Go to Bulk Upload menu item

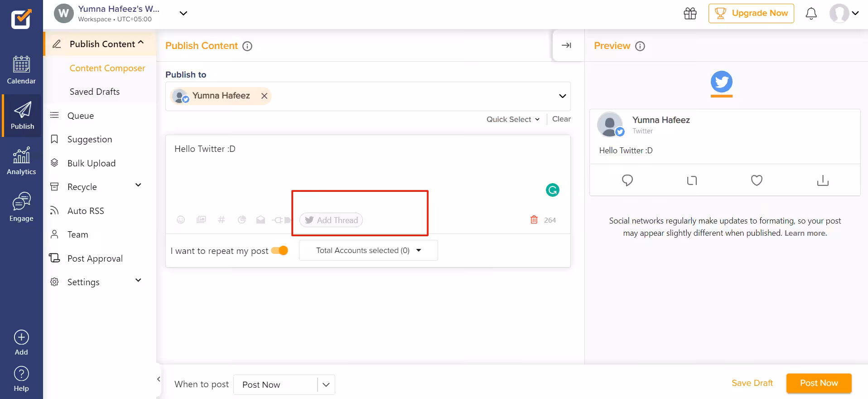(x=92, y=163)
